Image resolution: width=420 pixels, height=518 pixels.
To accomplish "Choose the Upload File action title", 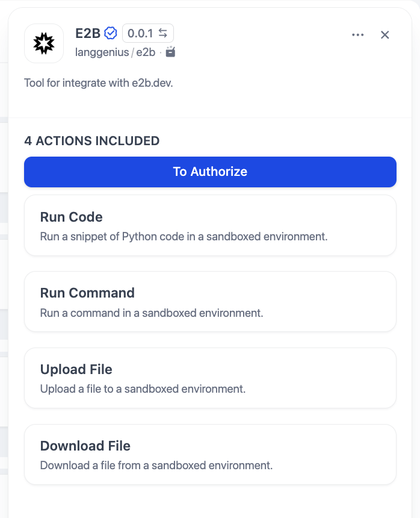I will tap(76, 369).
